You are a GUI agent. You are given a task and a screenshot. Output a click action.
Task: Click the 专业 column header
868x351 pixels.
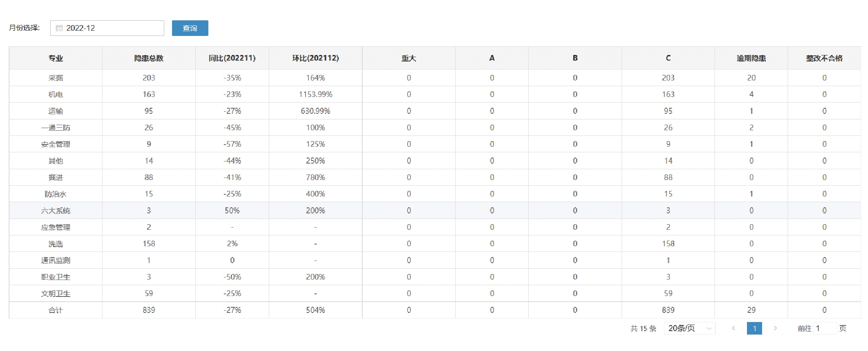click(x=56, y=58)
